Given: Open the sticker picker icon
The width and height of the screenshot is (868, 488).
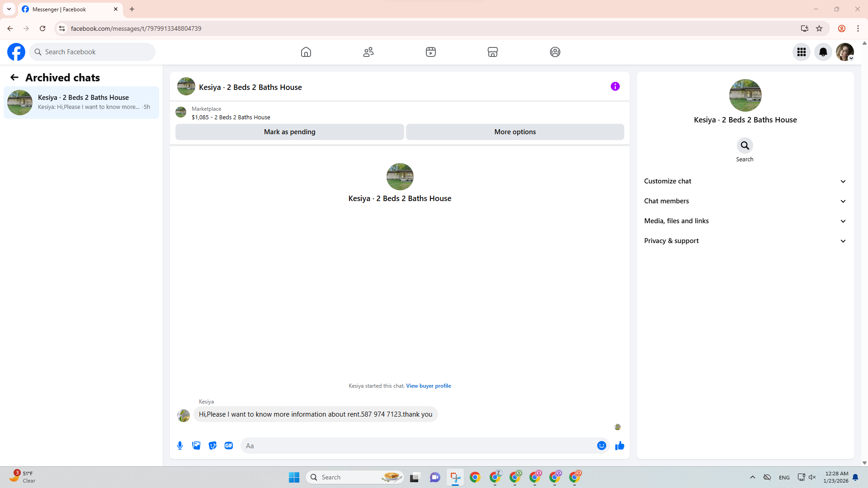Looking at the screenshot, I should click(x=212, y=446).
